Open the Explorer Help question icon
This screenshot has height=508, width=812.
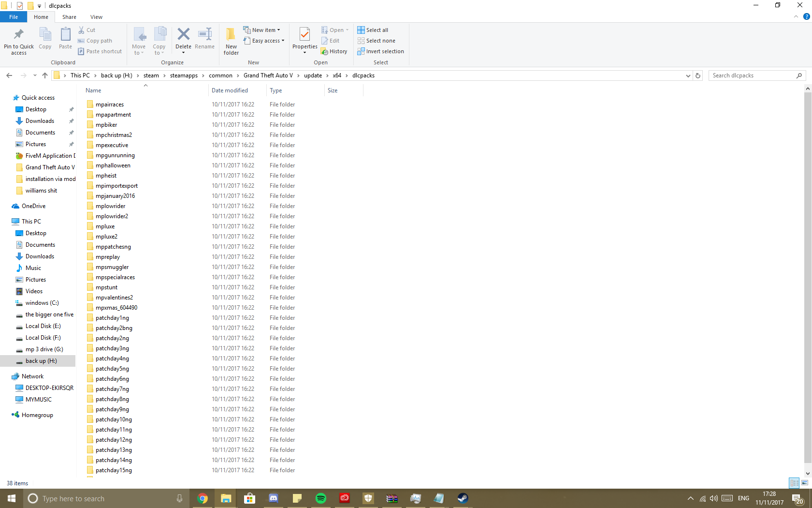point(806,16)
